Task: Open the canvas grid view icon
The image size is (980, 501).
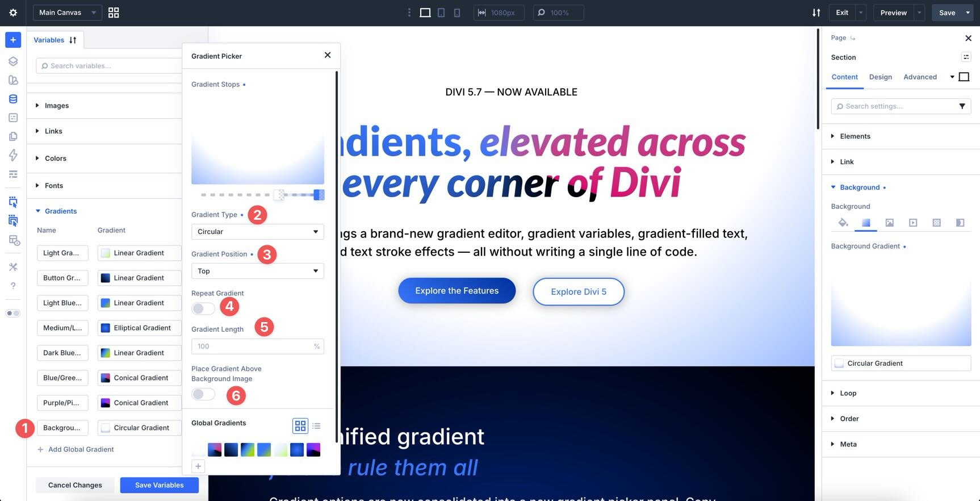Action: pos(114,12)
